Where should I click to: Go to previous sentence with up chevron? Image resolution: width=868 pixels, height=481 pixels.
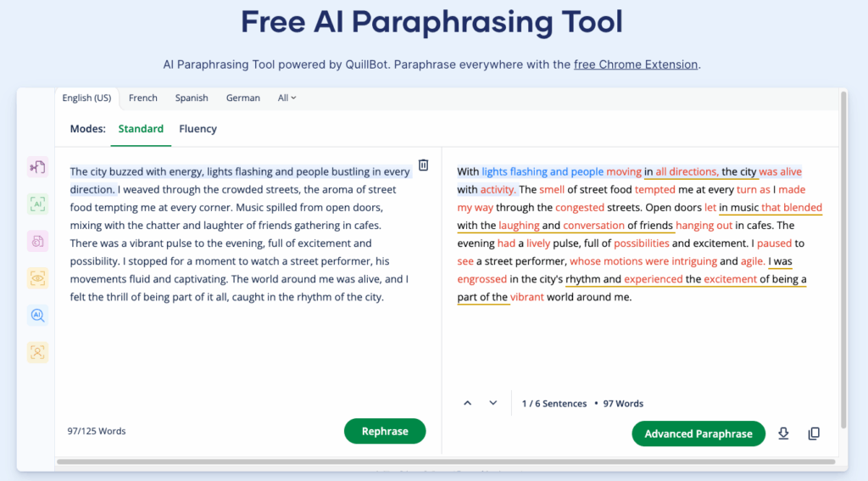click(468, 403)
